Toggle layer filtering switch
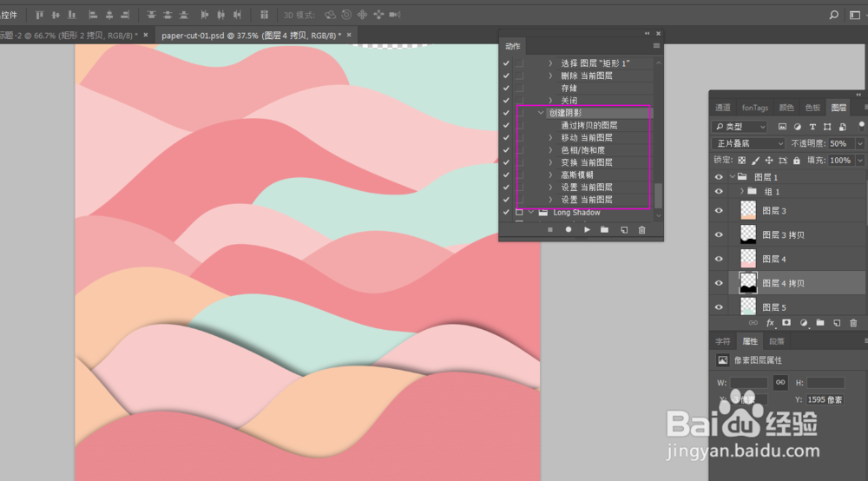Image resolution: width=868 pixels, height=481 pixels. 861,126
